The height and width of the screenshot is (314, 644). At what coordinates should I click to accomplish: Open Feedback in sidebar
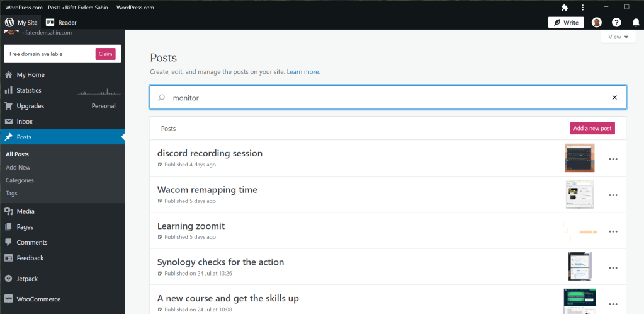62,259
